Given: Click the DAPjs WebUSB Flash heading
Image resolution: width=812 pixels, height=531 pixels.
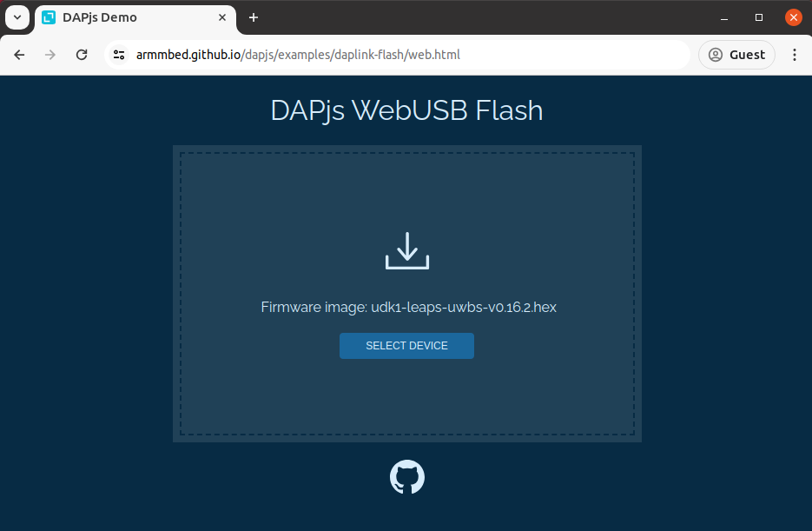Looking at the screenshot, I should coord(406,110).
